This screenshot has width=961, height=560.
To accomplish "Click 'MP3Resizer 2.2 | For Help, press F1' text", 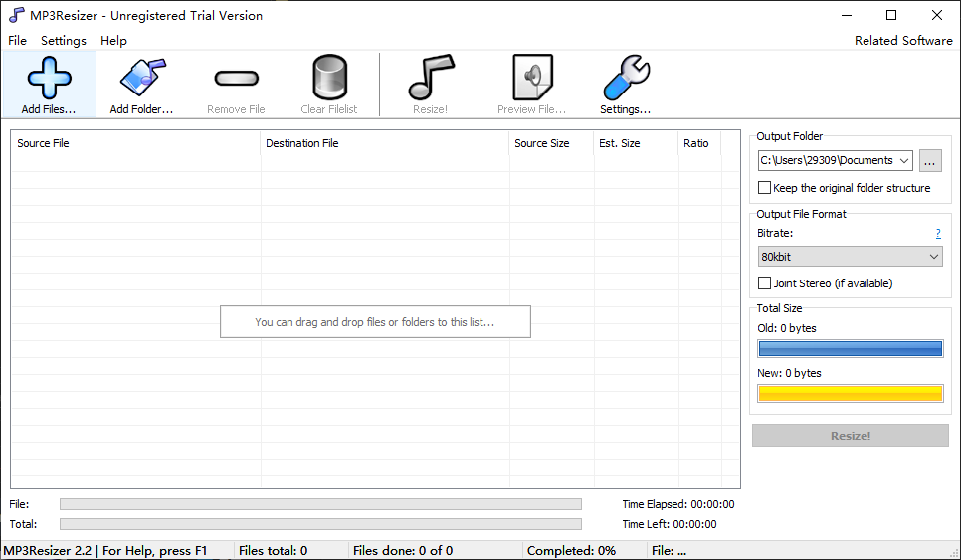I will point(105,551).
